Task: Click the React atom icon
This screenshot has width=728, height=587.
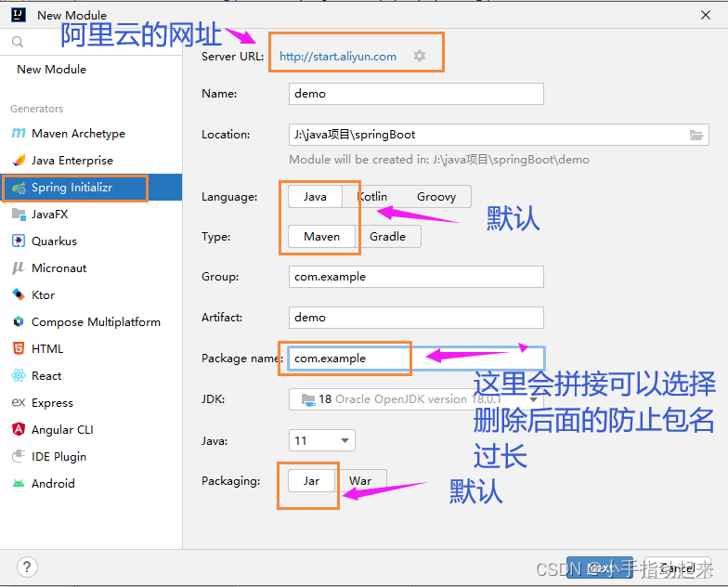Action: tap(19, 375)
